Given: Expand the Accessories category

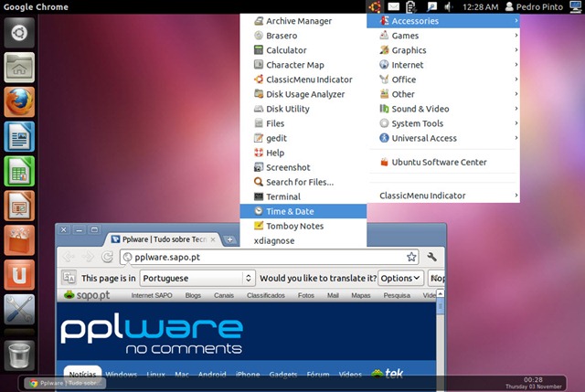Looking at the screenshot, I should pos(443,21).
